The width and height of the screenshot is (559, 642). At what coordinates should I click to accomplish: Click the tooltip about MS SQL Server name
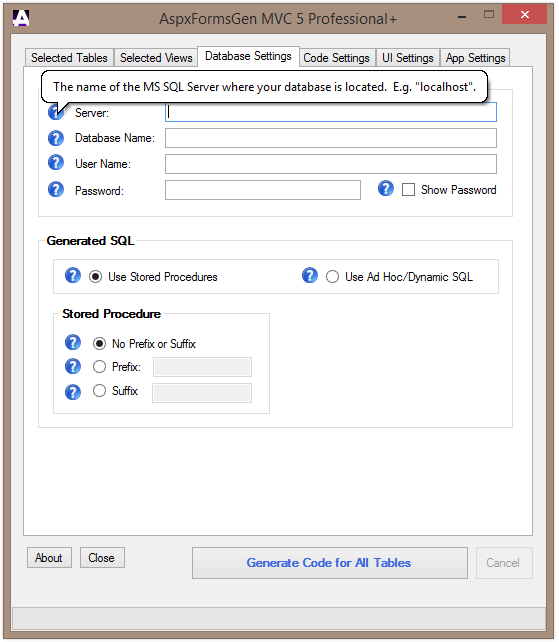point(264,87)
